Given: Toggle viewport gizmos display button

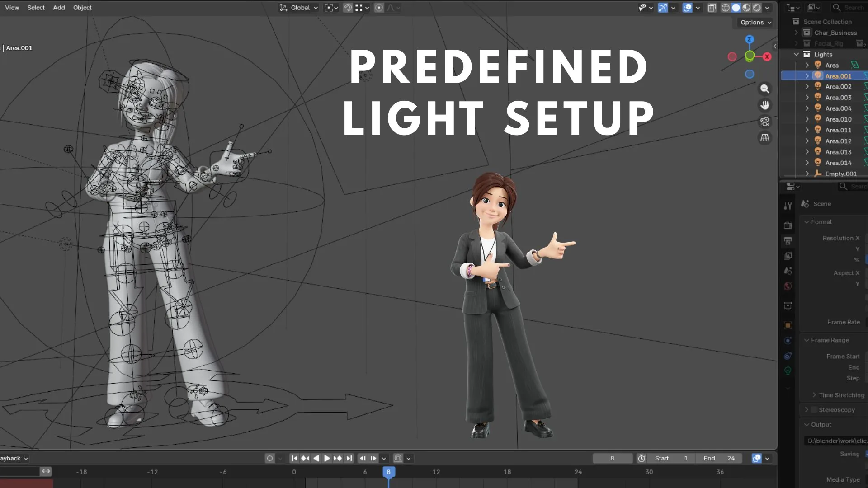Looking at the screenshot, I should click(663, 8).
